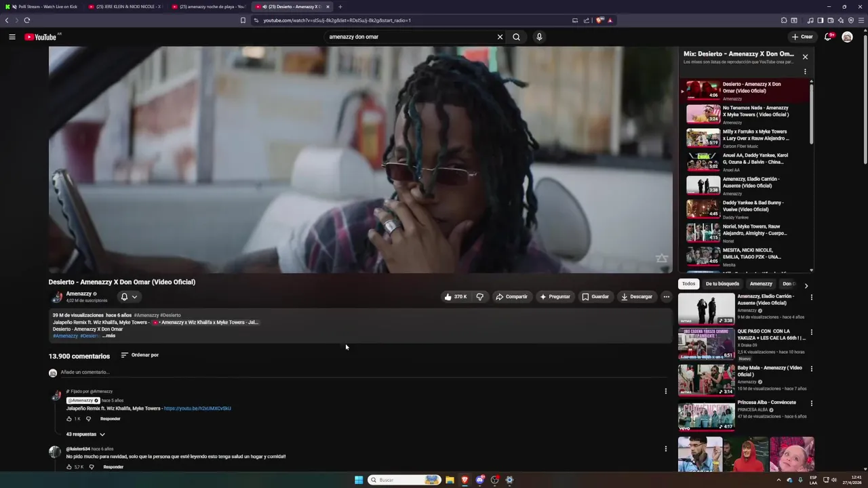Click the Preguntar button
Screen dimensions: 868x488
(555, 296)
